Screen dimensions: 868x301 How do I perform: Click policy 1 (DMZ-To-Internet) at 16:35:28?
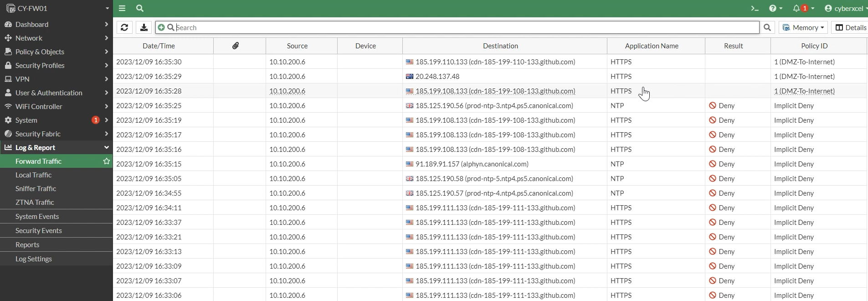tap(804, 91)
